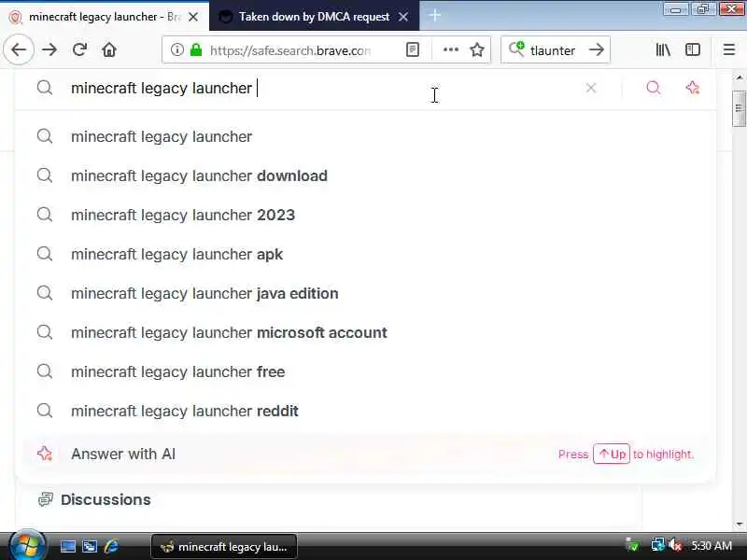Open the browser home page
Screen dimensions: 747x560
(x=109, y=49)
